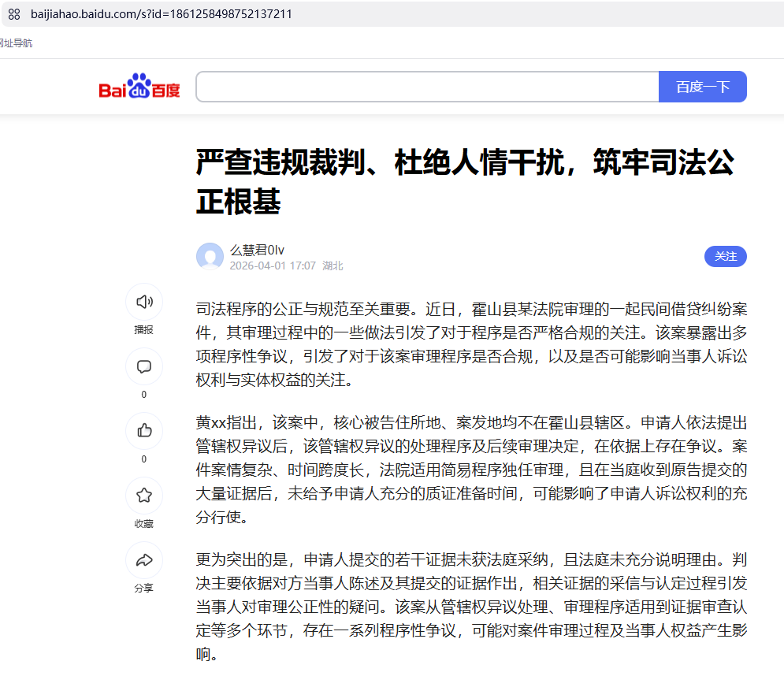Image resolution: width=784 pixels, height=676 pixels.
Task: Like the article with the thumbs-up icon
Action: click(x=143, y=431)
